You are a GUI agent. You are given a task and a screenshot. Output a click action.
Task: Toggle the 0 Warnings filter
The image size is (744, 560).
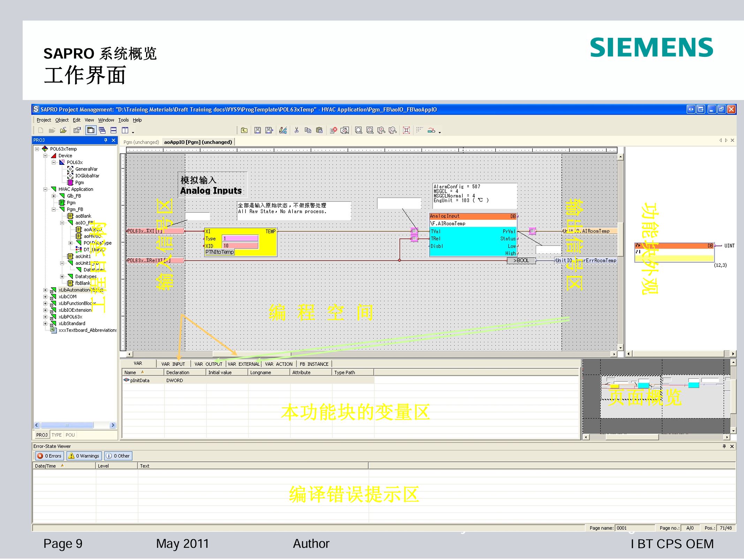pos(84,456)
